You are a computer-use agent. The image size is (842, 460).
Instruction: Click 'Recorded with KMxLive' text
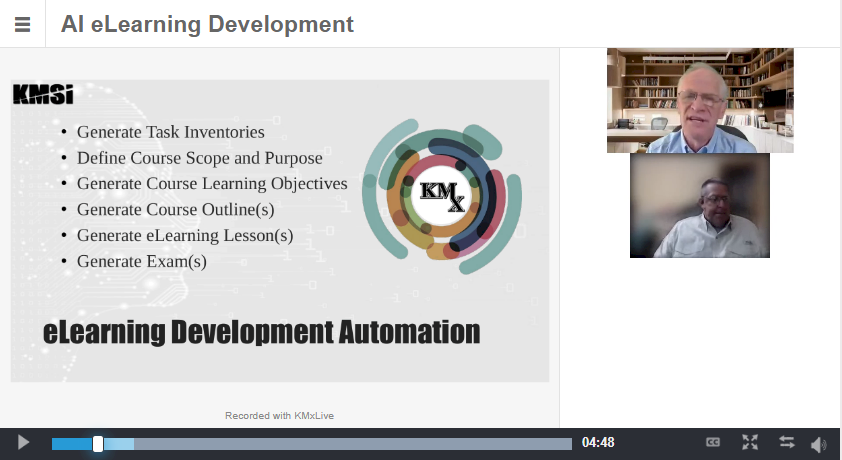pos(279,415)
